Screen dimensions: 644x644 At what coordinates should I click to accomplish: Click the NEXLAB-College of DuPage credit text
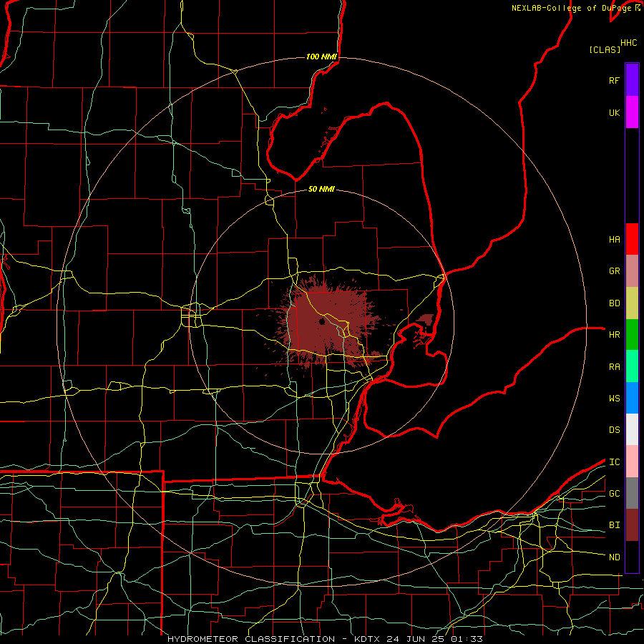point(573,8)
